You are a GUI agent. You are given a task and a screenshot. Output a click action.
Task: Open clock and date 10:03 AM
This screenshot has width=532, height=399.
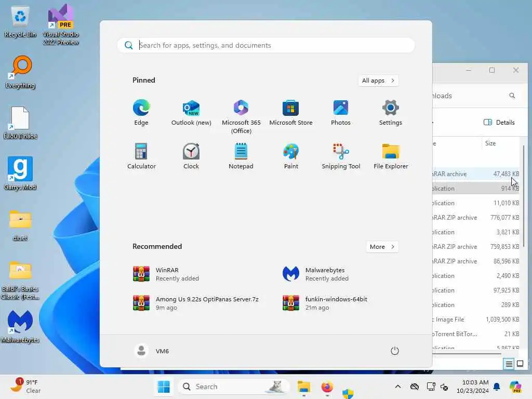[472, 387]
